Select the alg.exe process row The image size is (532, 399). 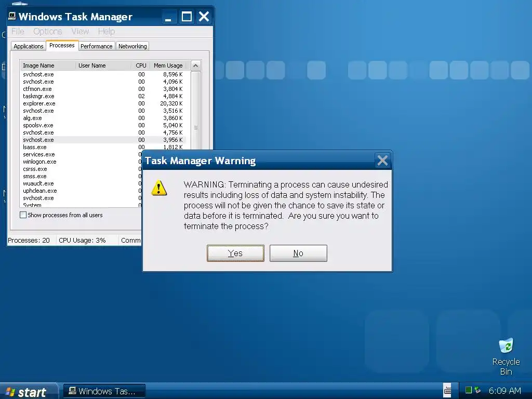point(103,118)
